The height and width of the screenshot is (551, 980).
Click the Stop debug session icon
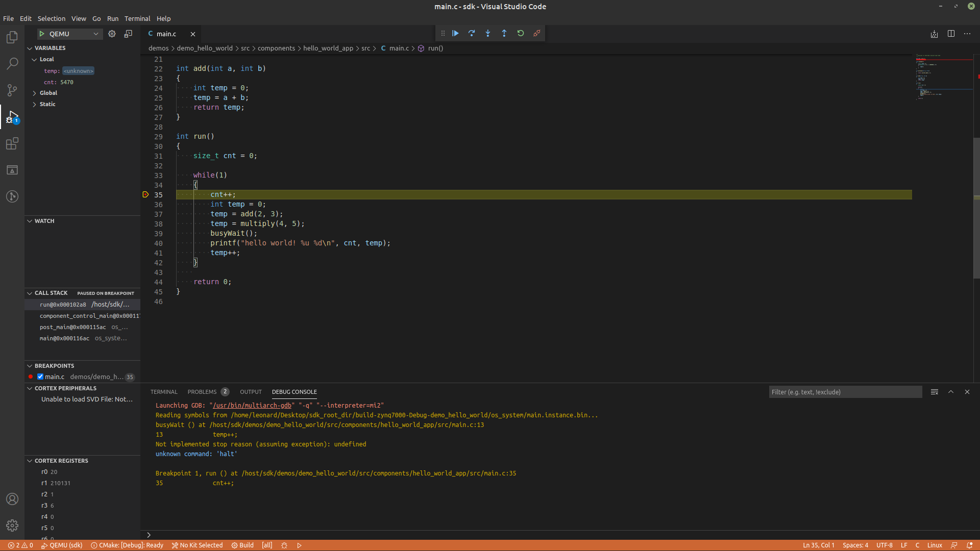536,33
